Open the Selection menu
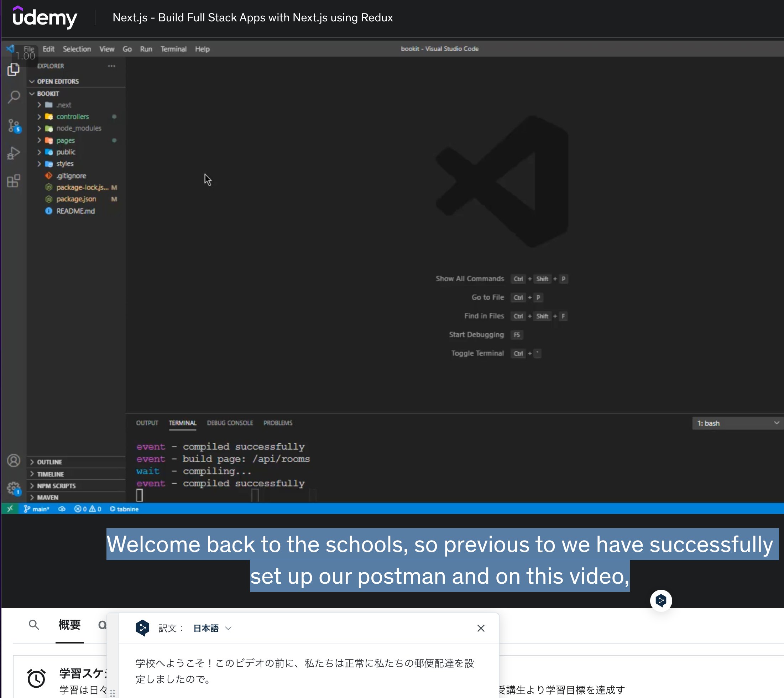 click(x=77, y=49)
